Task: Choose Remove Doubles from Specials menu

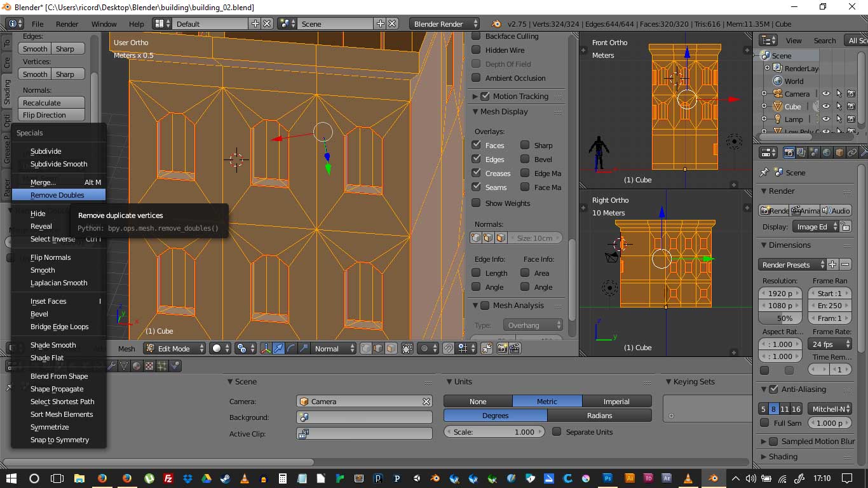Action: tap(58, 195)
